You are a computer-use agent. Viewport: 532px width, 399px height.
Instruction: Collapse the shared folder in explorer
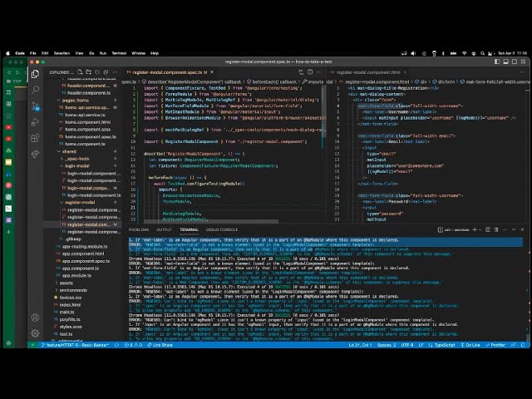point(69,151)
